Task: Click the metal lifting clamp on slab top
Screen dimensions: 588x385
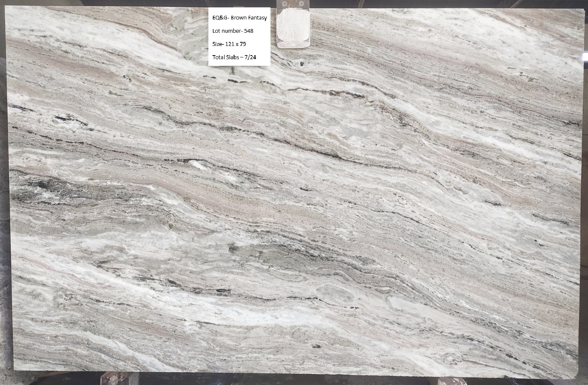Action: (x=293, y=26)
